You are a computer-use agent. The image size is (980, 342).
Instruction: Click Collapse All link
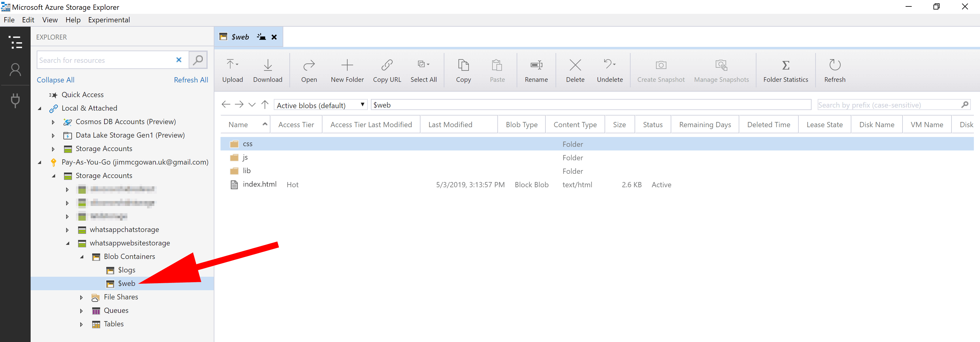coord(55,80)
